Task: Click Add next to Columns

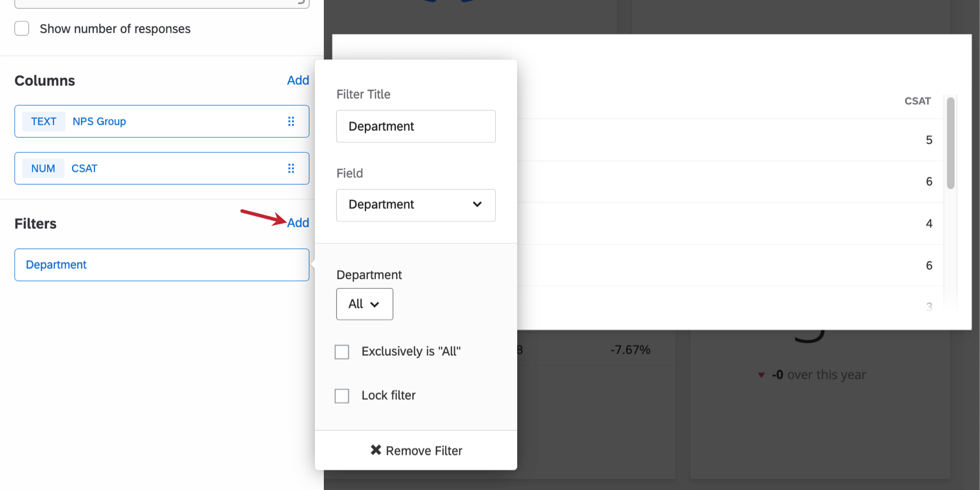Action: [x=298, y=81]
